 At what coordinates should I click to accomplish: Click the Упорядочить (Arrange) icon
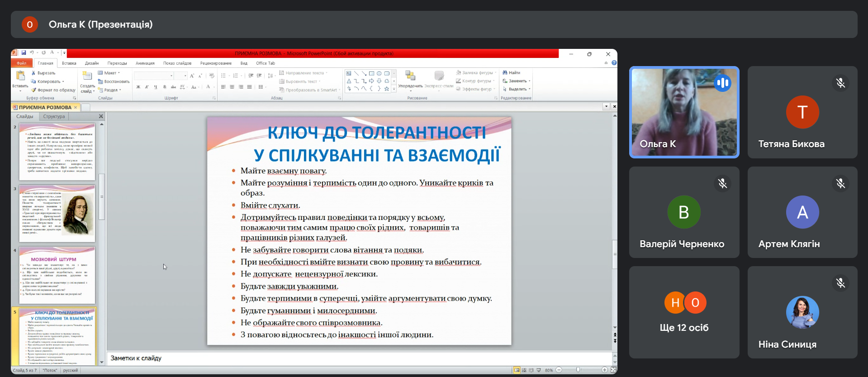coord(410,76)
